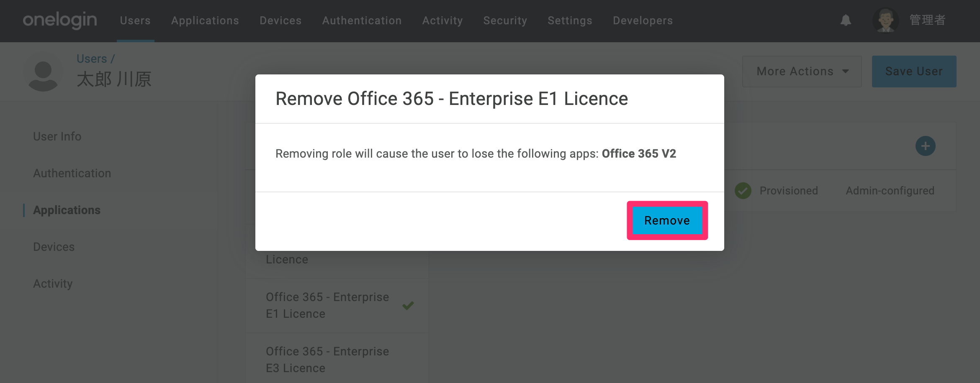Select Devices in the user sidebar
The image size is (980, 383).
click(54, 247)
